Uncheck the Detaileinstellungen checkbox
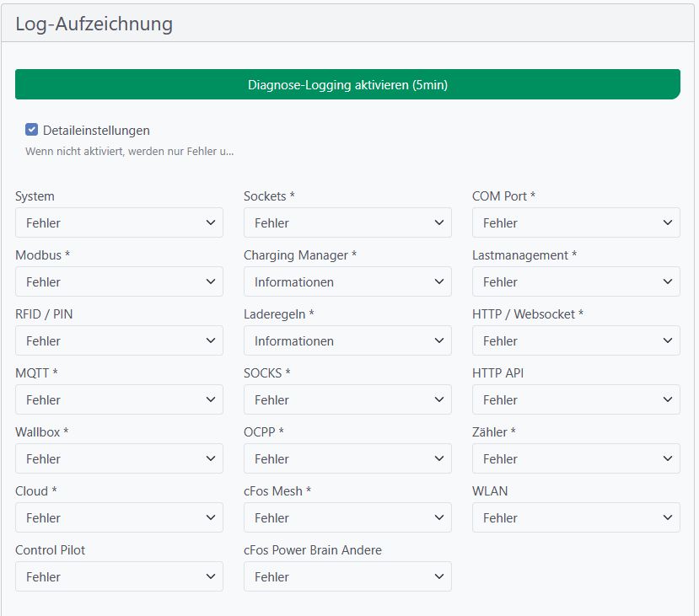Image resolution: width=699 pixels, height=616 pixels. point(32,130)
